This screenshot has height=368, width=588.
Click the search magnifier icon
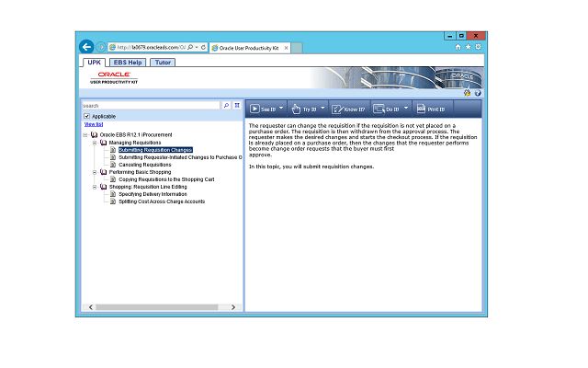227,106
